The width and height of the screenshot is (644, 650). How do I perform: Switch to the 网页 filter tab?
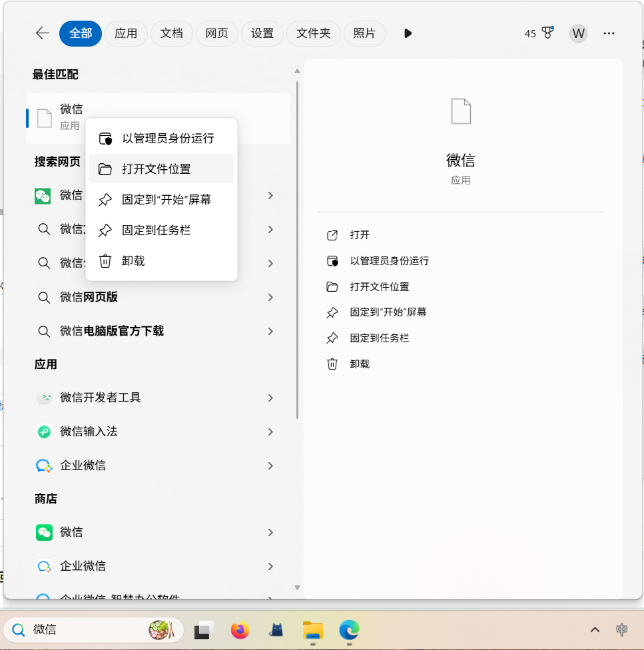point(216,33)
